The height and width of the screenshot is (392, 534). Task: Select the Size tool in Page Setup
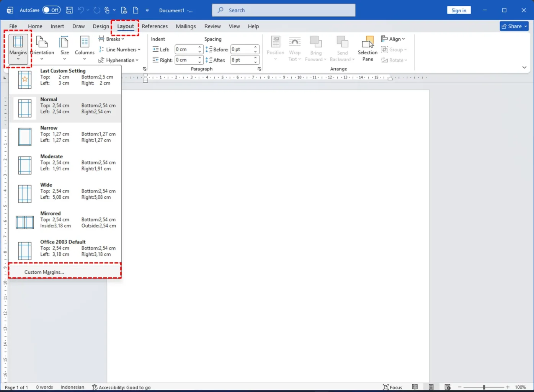tap(64, 48)
